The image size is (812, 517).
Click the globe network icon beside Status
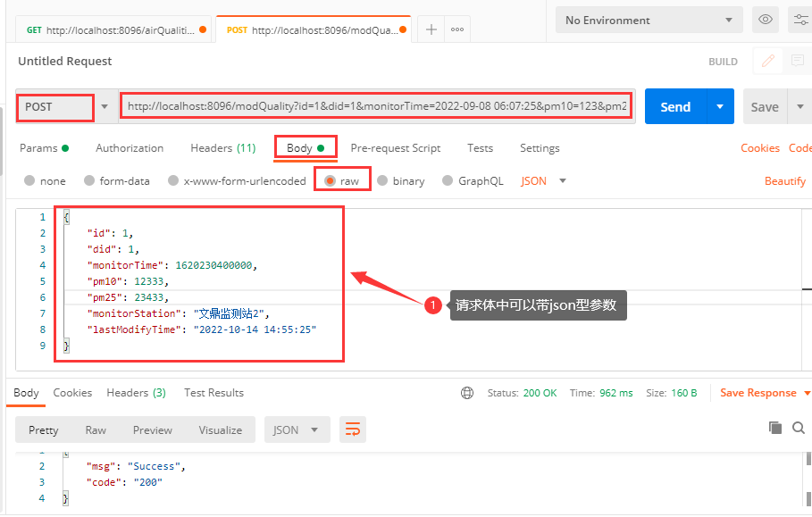[467, 393]
